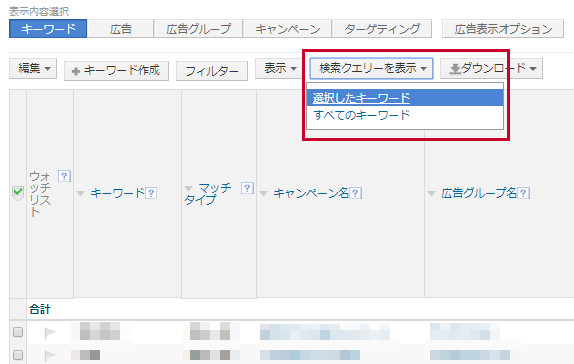
Task: Click the マッチタイプ help icon
Action: click(247, 188)
